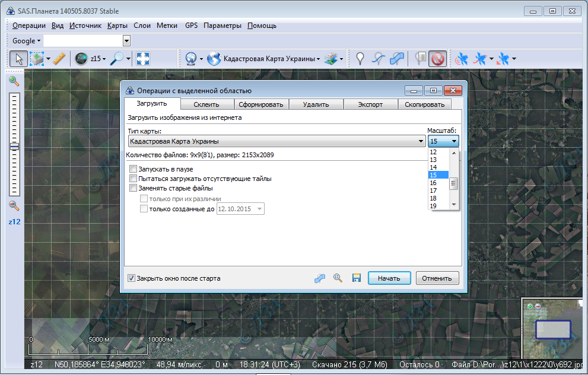Image resolution: width=588 pixels, height=375 pixels.
Task: Add a new placemark pin
Action: (360, 59)
